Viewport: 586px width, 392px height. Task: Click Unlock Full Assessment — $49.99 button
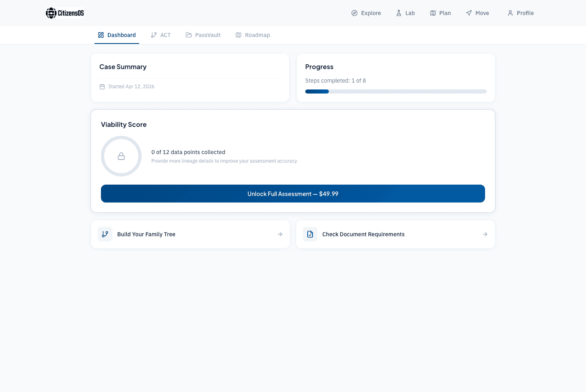[293, 194]
